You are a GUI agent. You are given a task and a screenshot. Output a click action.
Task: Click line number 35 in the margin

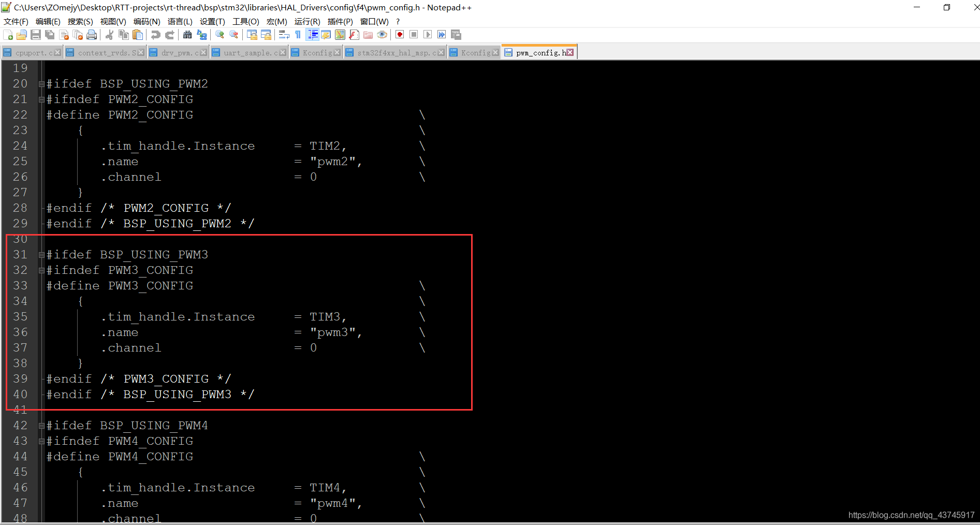20,316
